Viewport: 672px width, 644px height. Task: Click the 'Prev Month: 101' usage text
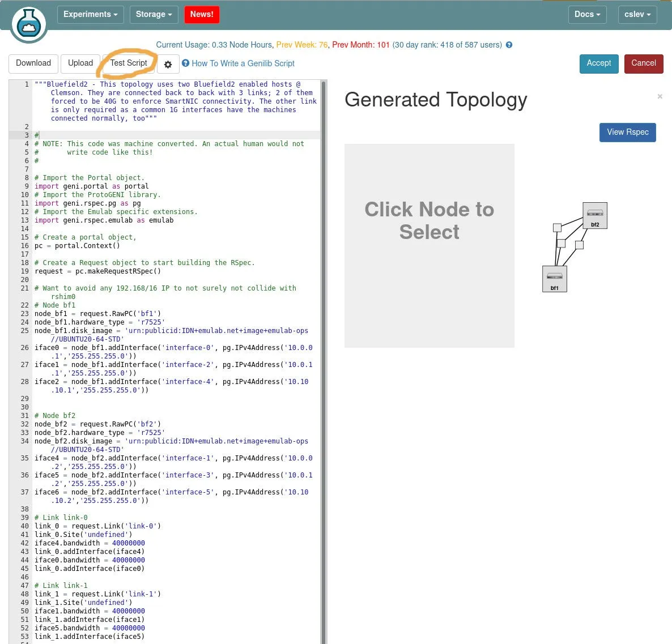[361, 45]
